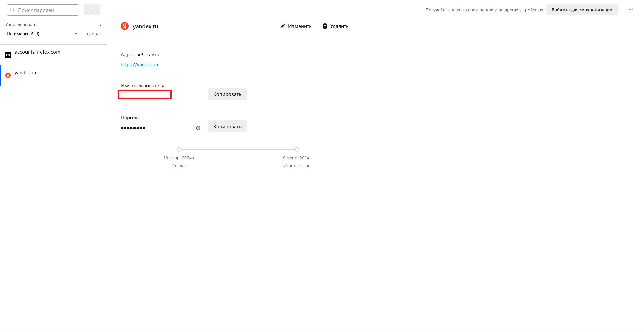Click Войдите для синхронизации button
The width and height of the screenshot is (644, 332).
pyautogui.click(x=582, y=10)
